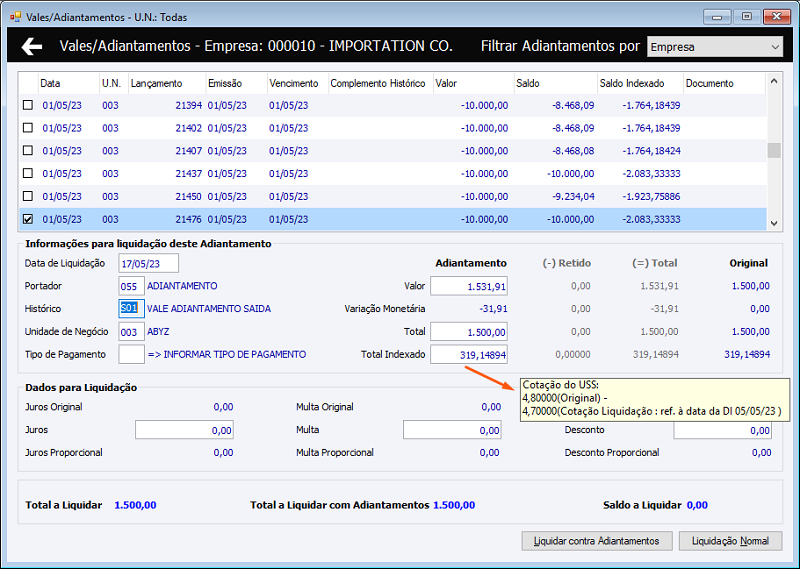Screen dimensions: 800x569
Task: Click saldo -9.234,04 of lançamento 21450
Action: [x=573, y=196]
